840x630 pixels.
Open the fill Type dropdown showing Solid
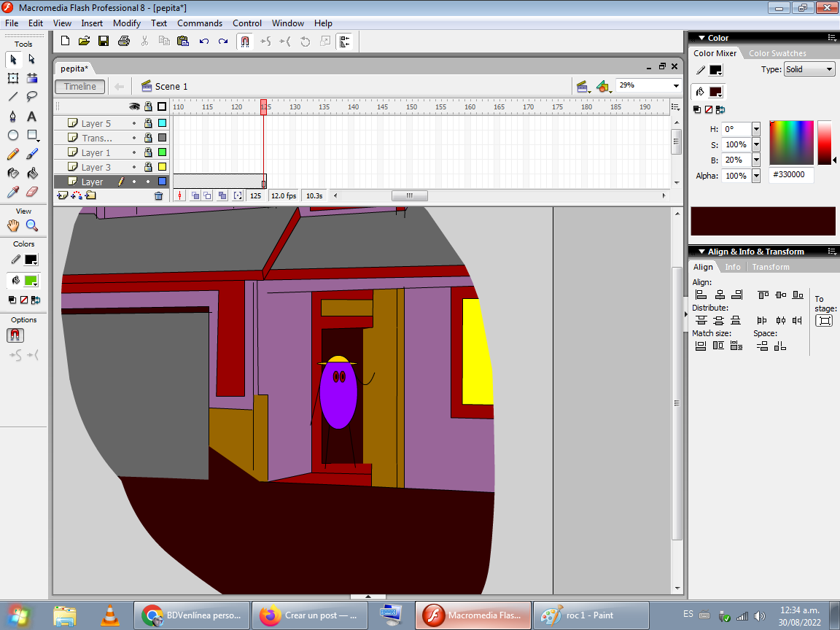click(x=809, y=69)
